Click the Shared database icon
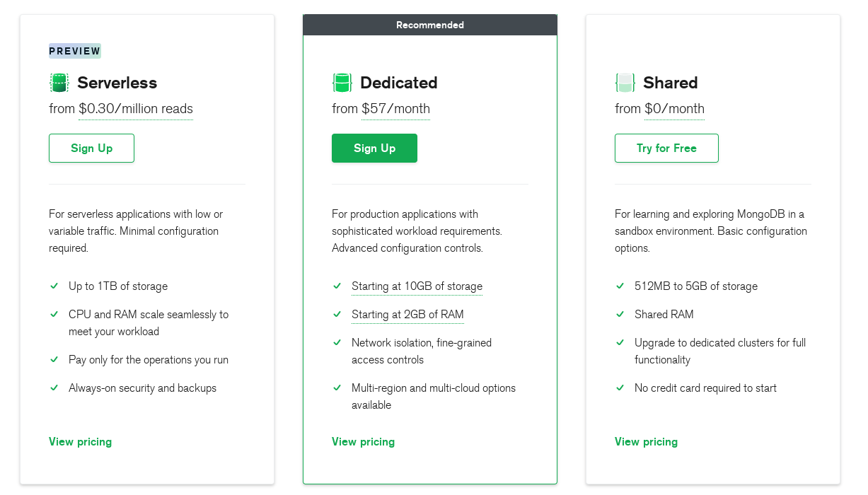868x495 pixels. coord(625,83)
